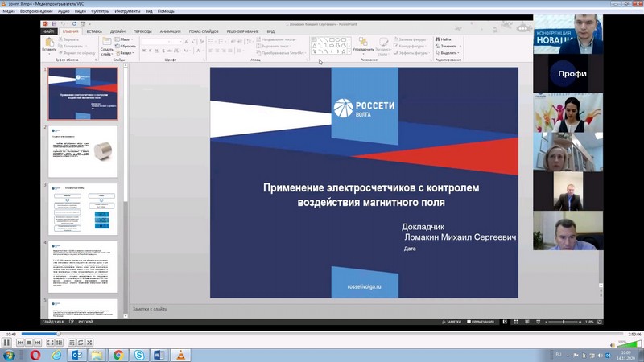Screen dimensions: 644x362
Task: Click the slide title text
Action: [371, 195]
